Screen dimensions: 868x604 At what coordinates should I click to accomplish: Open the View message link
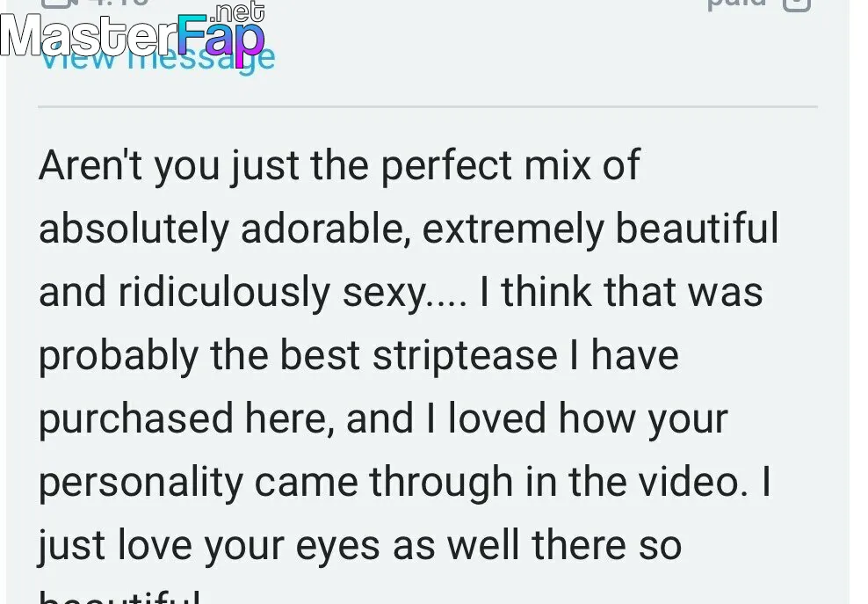point(157,56)
